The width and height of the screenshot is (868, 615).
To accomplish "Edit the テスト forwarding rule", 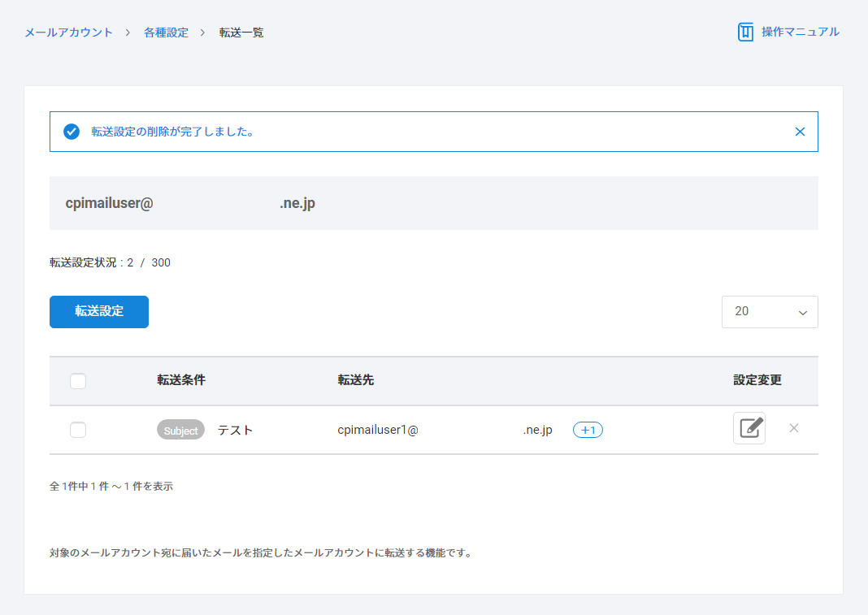I will pyautogui.click(x=749, y=428).
